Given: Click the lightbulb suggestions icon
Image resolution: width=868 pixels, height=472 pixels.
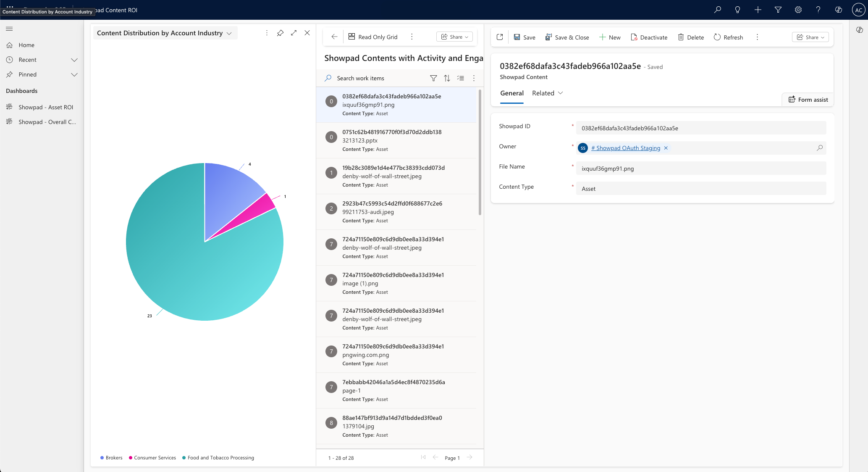Looking at the screenshot, I should coord(737,10).
